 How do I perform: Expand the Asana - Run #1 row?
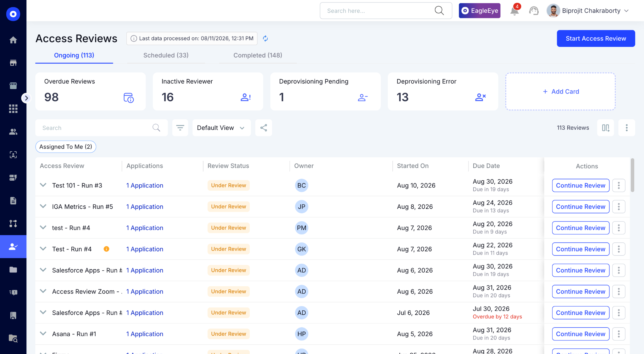pos(43,334)
